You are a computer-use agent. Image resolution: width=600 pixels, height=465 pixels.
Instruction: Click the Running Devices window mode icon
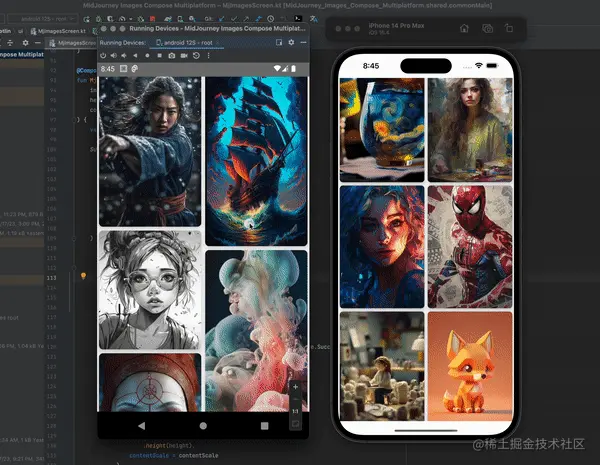pyautogui.click(x=279, y=42)
